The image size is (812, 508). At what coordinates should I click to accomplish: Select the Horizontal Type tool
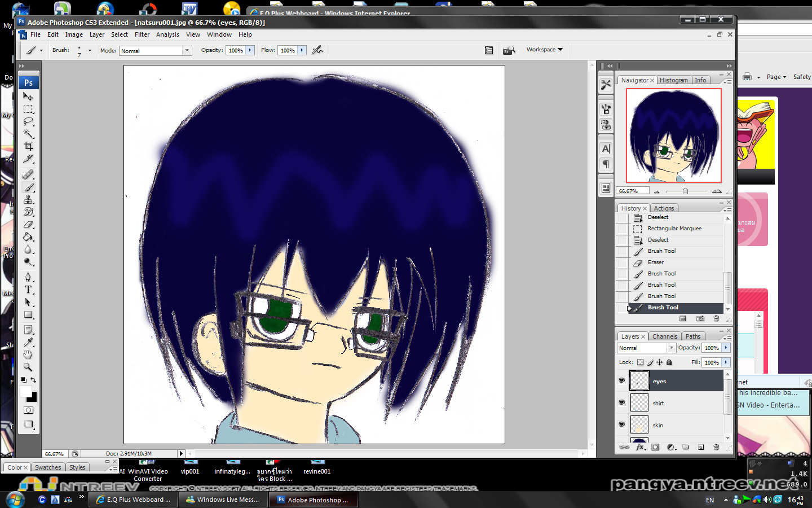coord(28,290)
